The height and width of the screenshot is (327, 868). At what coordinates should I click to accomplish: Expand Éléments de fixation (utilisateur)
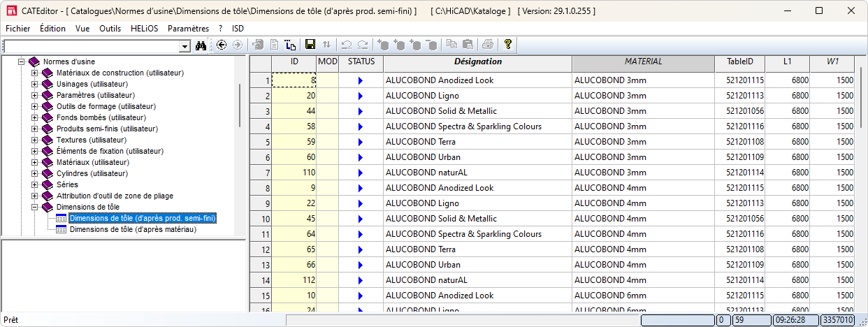pos(34,151)
